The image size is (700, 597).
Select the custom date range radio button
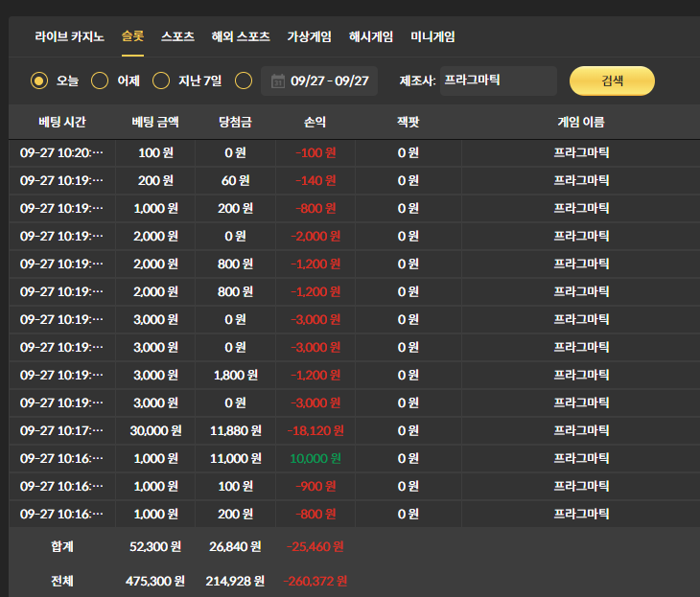(244, 81)
